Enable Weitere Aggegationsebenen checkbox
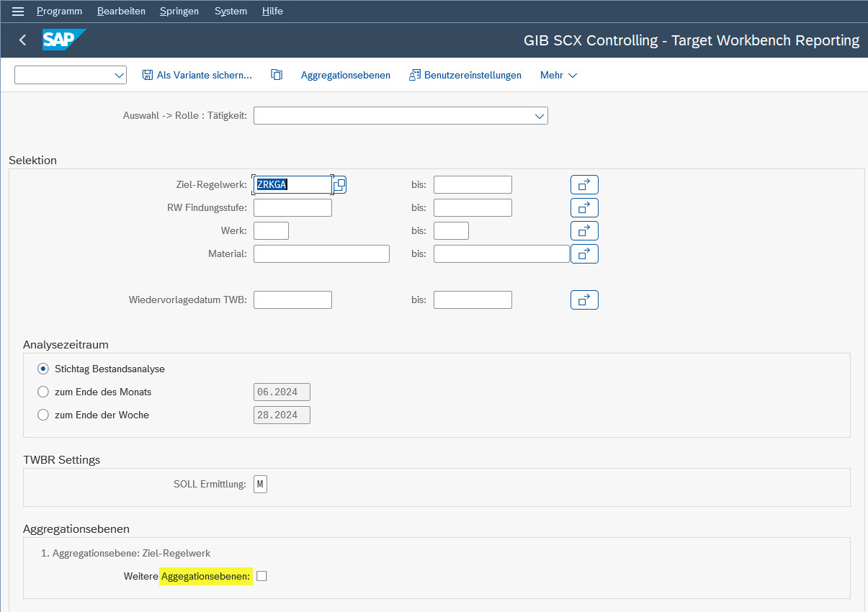 (x=261, y=576)
